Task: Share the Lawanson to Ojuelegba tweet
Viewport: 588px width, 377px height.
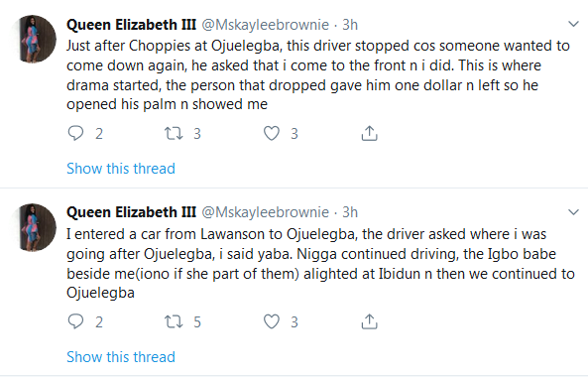Action: (369, 321)
